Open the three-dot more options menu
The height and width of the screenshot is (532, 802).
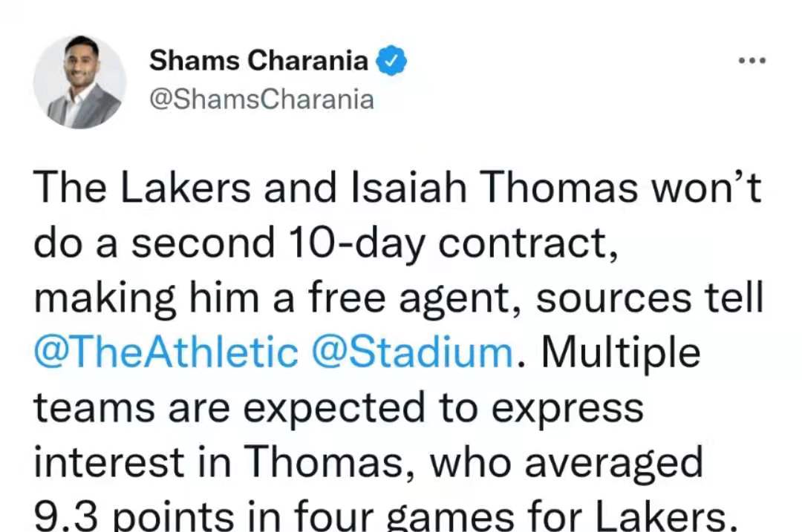pyautogui.click(x=752, y=60)
